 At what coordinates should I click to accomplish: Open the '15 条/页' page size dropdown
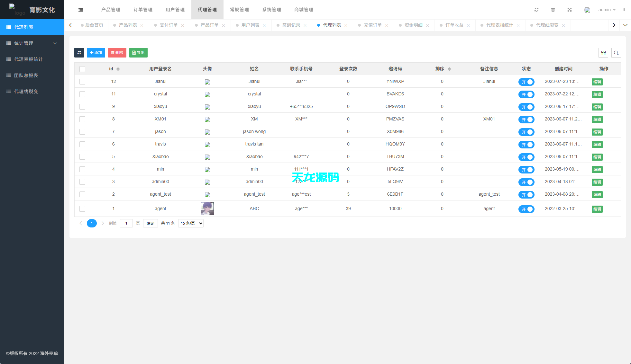pyautogui.click(x=190, y=223)
